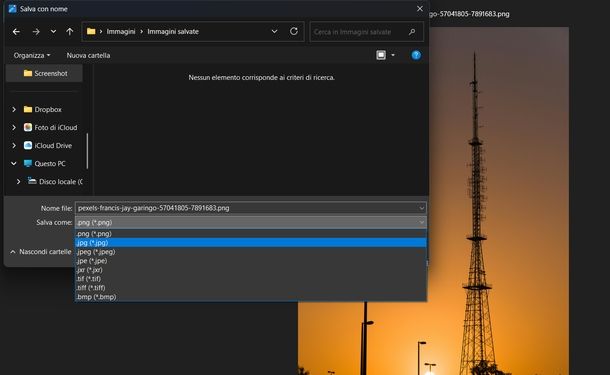Click Nascondi cartelle toggle
This screenshot has width=610, height=375.
[40, 252]
